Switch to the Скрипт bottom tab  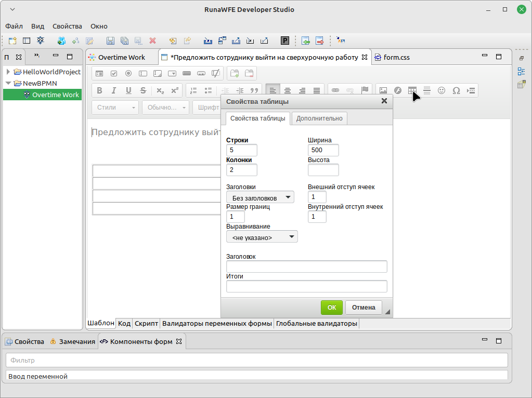click(146, 323)
